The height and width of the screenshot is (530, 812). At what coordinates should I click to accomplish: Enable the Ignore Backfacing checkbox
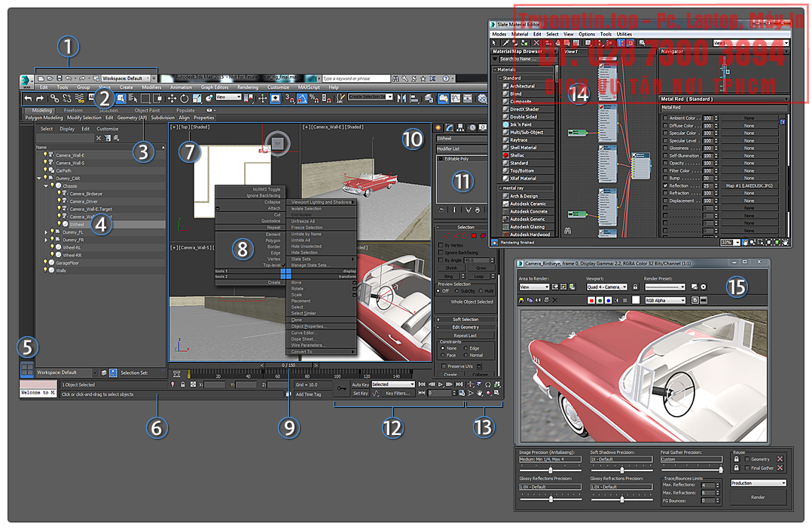click(441, 252)
